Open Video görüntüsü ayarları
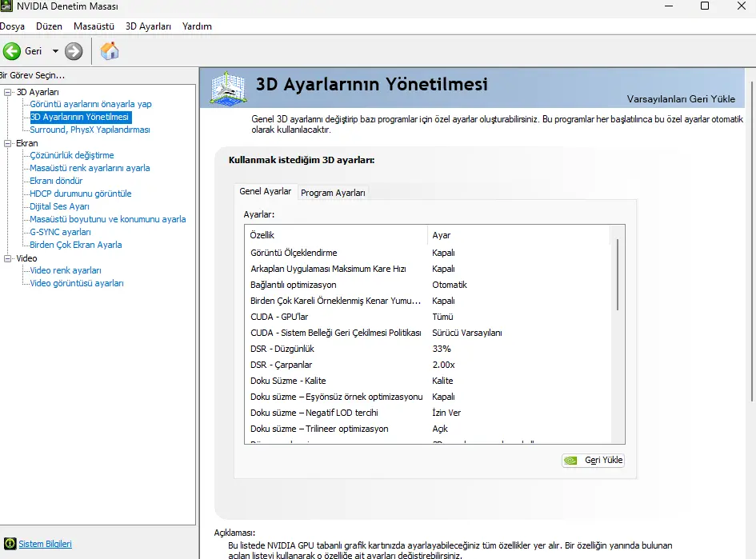 (x=77, y=283)
